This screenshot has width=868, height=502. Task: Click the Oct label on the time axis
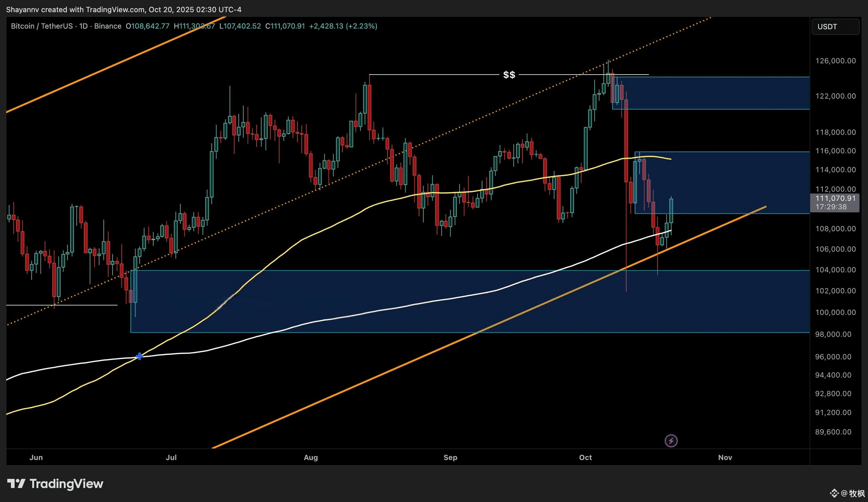click(585, 458)
